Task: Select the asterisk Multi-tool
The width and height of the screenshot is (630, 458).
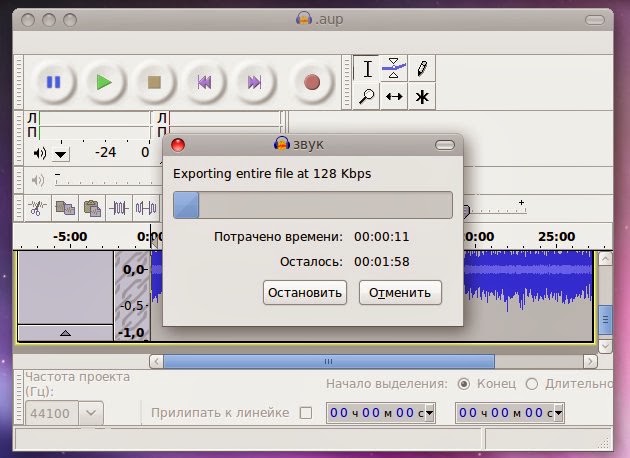Action: click(421, 96)
